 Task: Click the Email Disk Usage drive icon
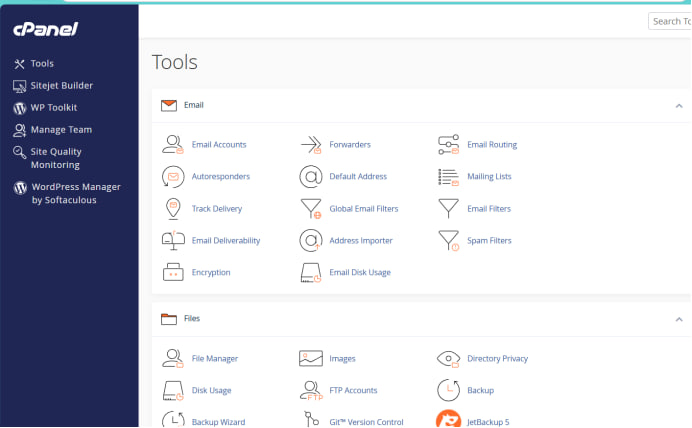[311, 273]
